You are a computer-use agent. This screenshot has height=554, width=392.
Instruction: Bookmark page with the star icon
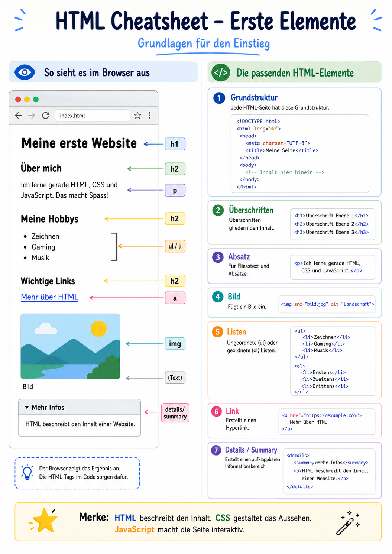[x=137, y=116]
